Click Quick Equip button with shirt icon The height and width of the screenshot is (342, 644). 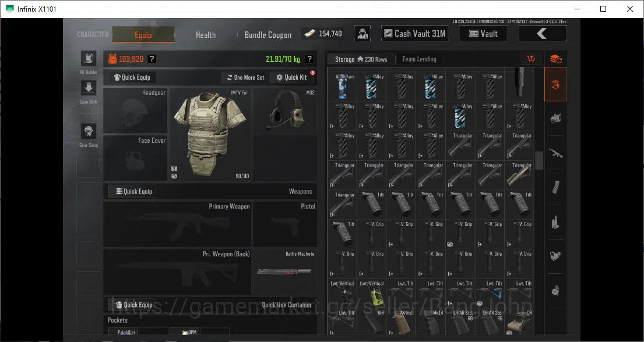coord(132,77)
